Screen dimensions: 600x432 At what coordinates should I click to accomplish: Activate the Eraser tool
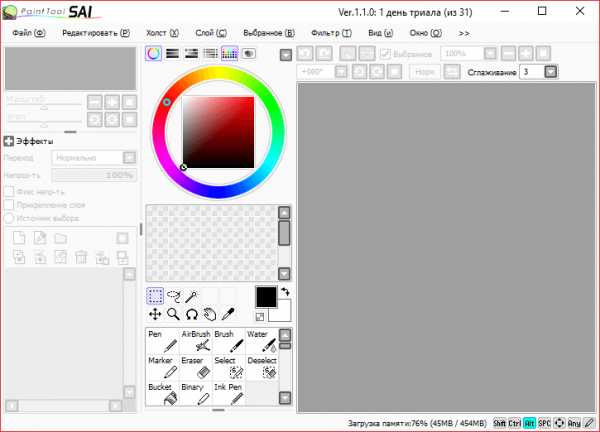(x=196, y=367)
